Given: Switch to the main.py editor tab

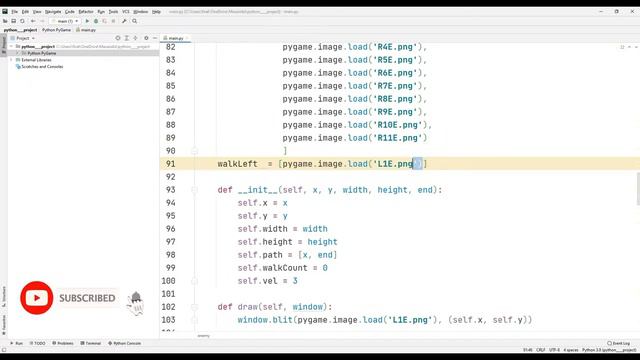Looking at the screenshot, I should pyautogui.click(x=176, y=38).
